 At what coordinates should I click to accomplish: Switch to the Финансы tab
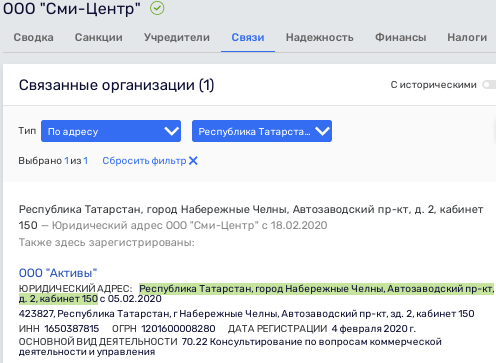click(401, 37)
